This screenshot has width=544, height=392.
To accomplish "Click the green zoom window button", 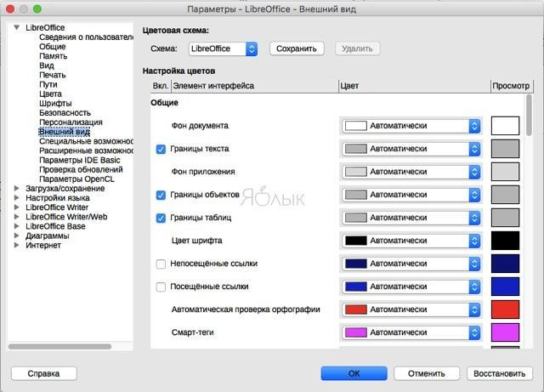I will coord(37,9).
